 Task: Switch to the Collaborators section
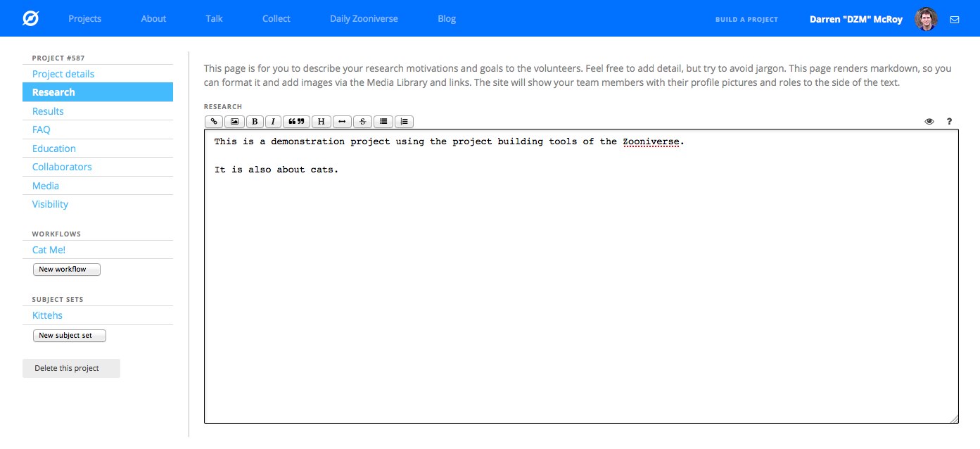[62, 167]
